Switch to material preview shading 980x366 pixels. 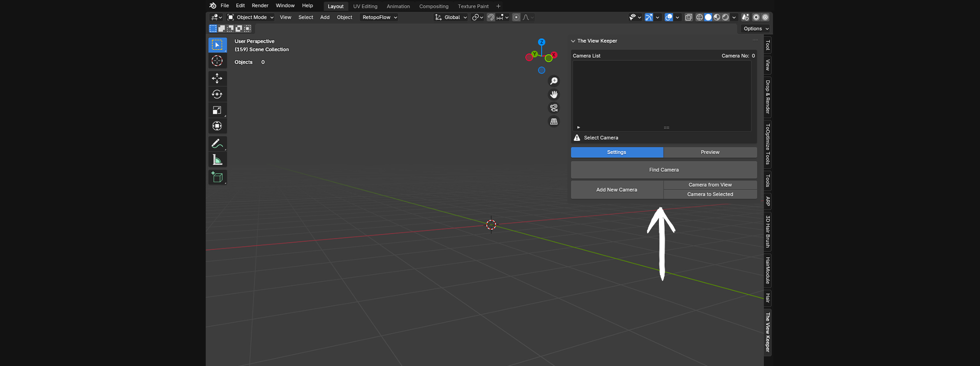coord(717,17)
